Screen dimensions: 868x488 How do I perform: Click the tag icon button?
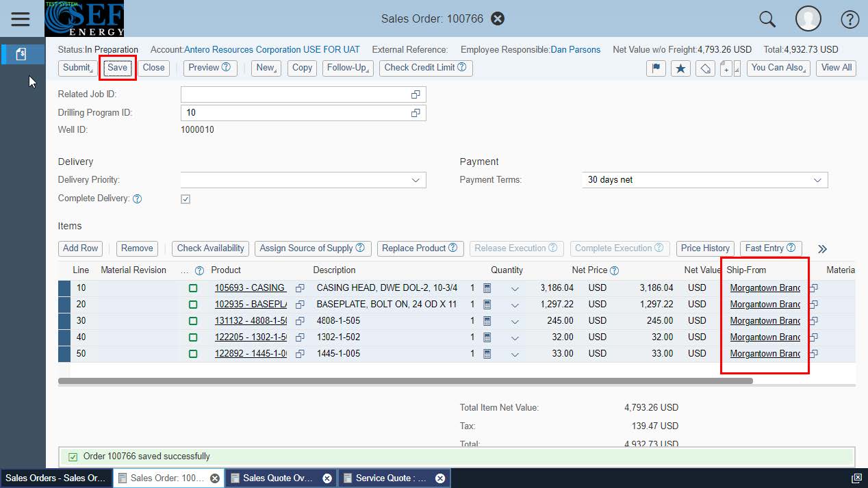point(705,68)
